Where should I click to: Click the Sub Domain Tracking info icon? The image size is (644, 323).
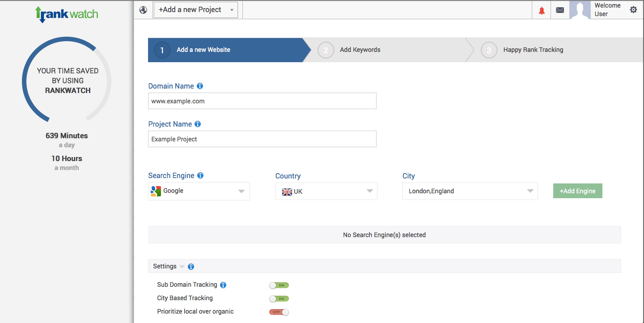(x=223, y=285)
